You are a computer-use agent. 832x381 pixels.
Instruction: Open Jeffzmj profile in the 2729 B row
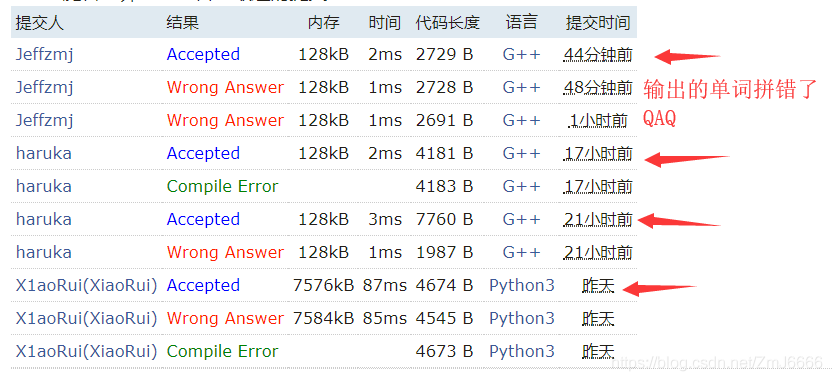point(45,55)
